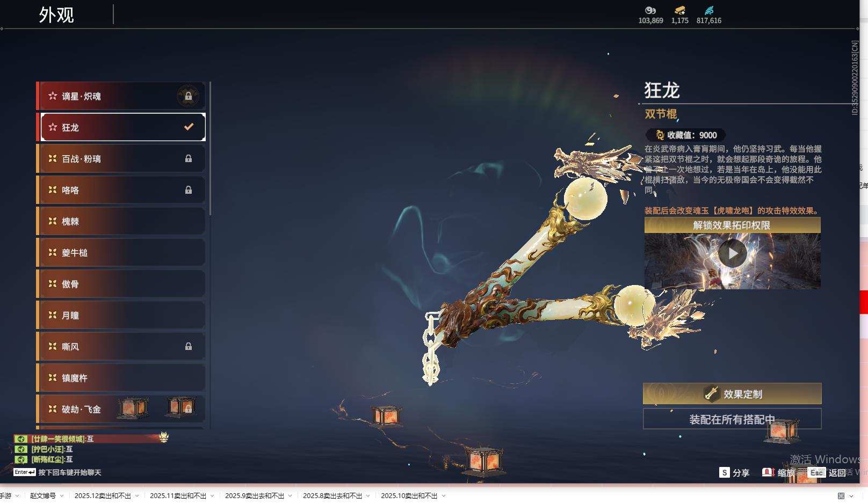Switch to the 2025.12卖出和不出 sheet tab
This screenshot has height=504, width=868.
click(103, 496)
